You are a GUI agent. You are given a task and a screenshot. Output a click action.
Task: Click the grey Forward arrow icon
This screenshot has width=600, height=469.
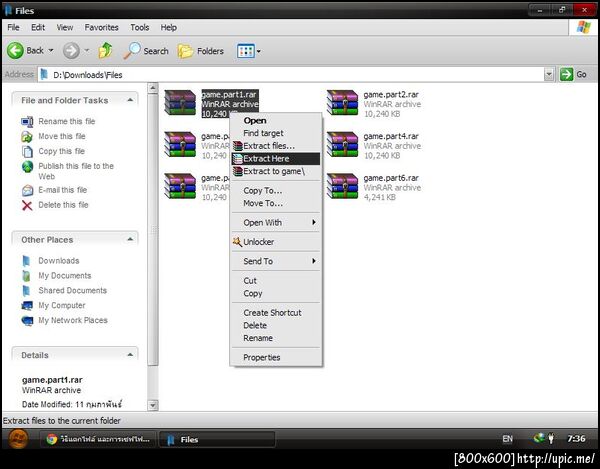pyautogui.click(x=71, y=50)
